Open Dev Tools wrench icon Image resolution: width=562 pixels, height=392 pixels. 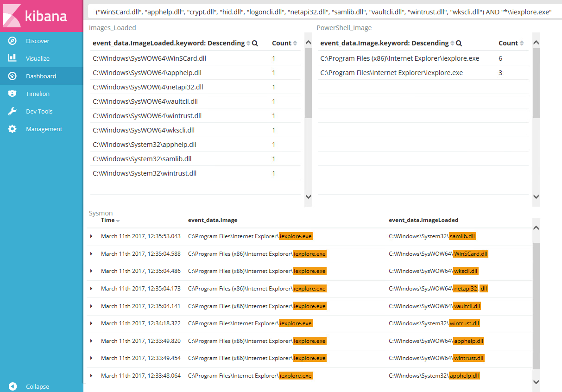point(13,111)
